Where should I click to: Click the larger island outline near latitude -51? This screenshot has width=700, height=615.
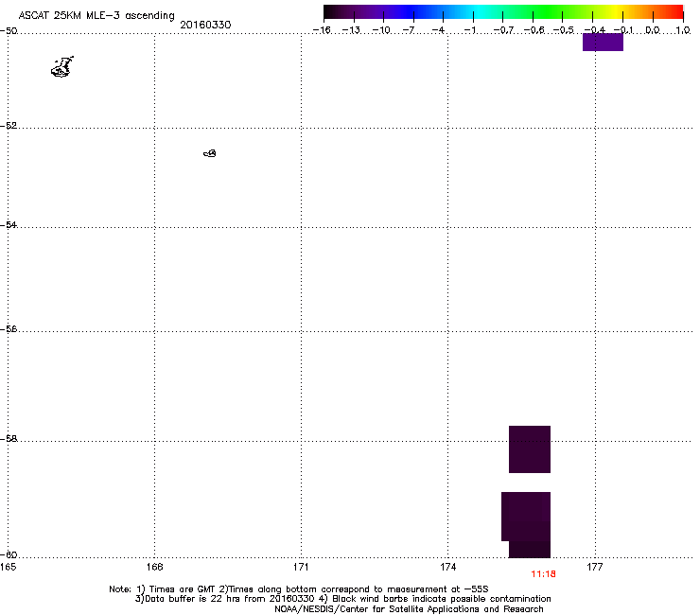click(x=62, y=67)
